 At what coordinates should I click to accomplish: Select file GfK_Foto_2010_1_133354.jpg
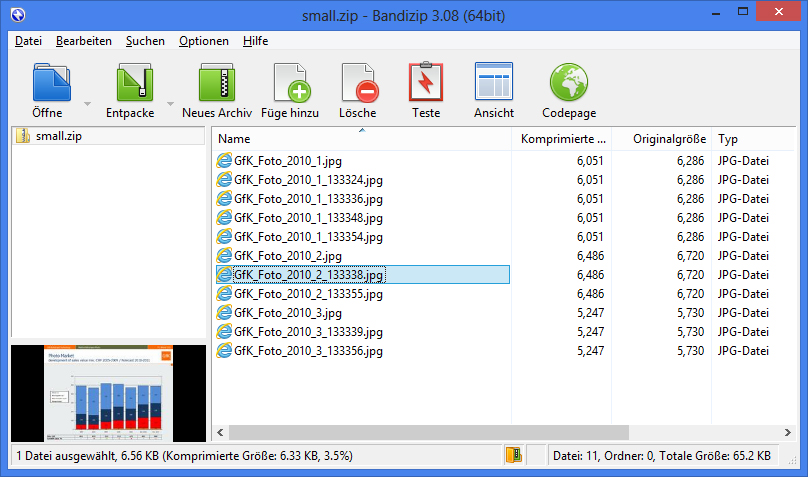point(308,237)
